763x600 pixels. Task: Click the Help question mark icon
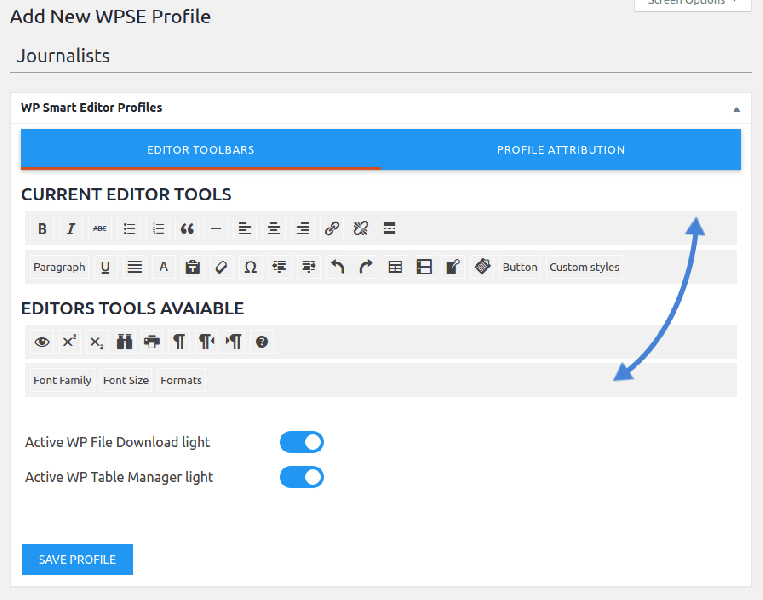pyautogui.click(x=262, y=342)
